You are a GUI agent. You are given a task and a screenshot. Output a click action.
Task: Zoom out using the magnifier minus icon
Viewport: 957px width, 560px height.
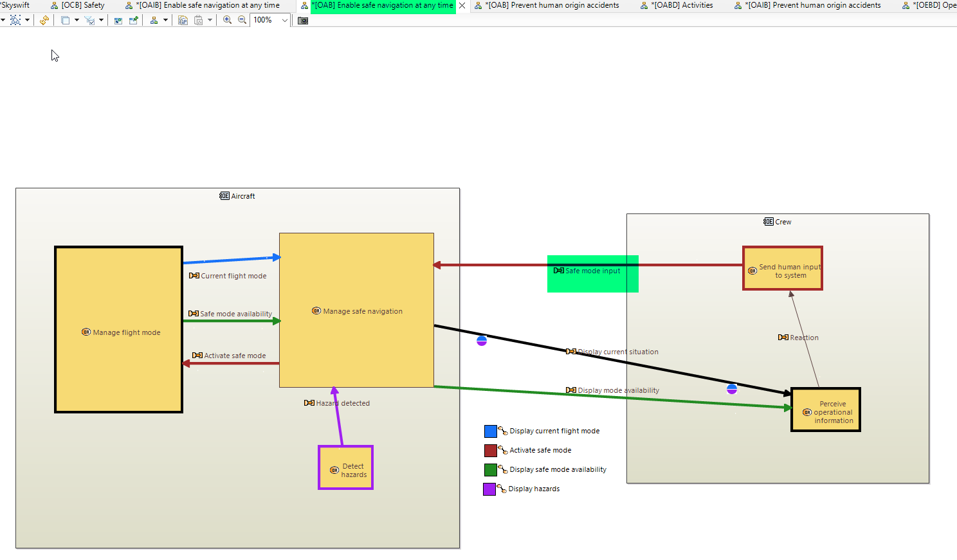click(242, 21)
